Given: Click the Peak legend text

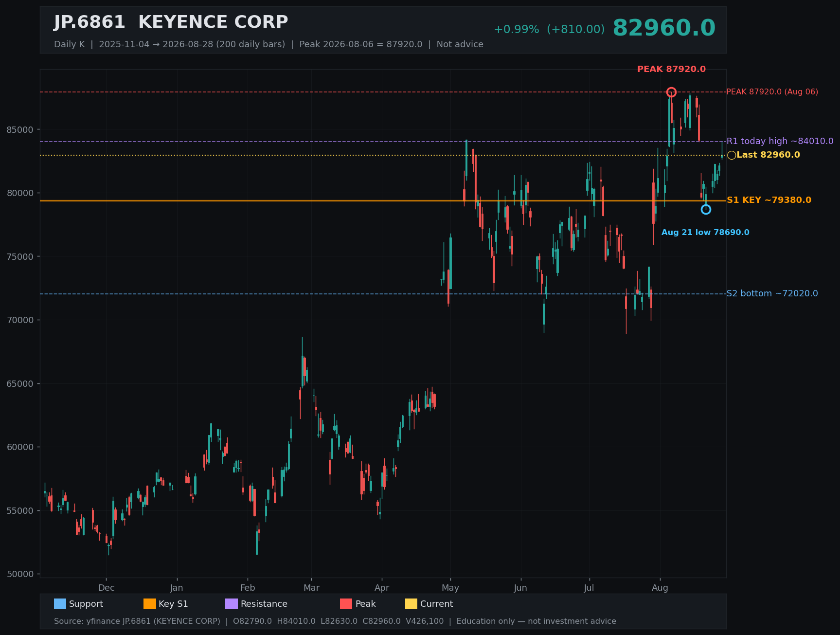Looking at the screenshot, I should click(366, 604).
